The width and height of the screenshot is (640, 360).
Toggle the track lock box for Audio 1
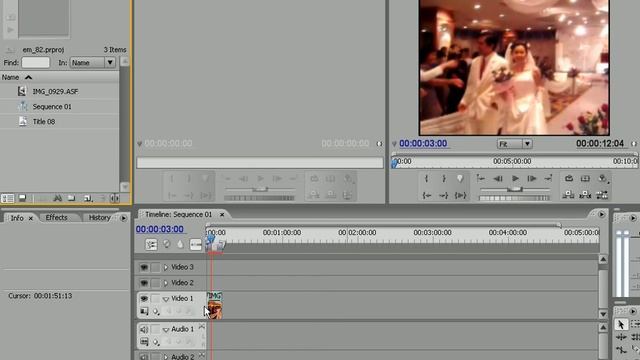(156, 329)
